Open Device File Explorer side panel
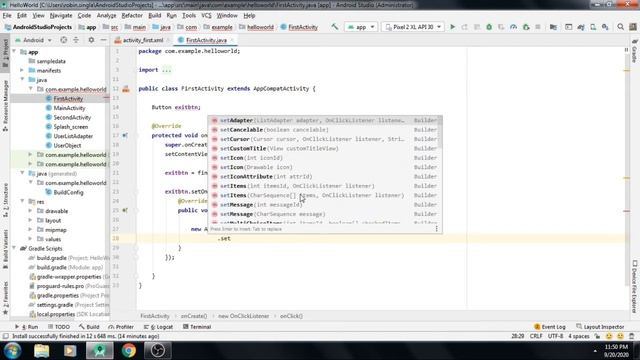This screenshot has width=640, height=360. [635, 286]
